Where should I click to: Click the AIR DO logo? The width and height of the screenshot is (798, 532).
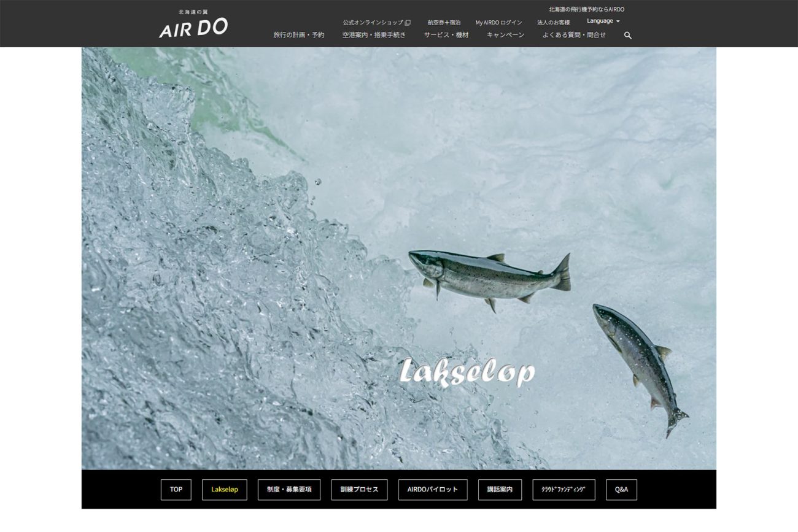coord(193,23)
